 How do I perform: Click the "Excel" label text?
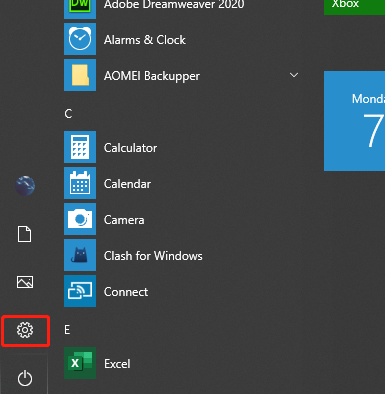[x=117, y=364]
